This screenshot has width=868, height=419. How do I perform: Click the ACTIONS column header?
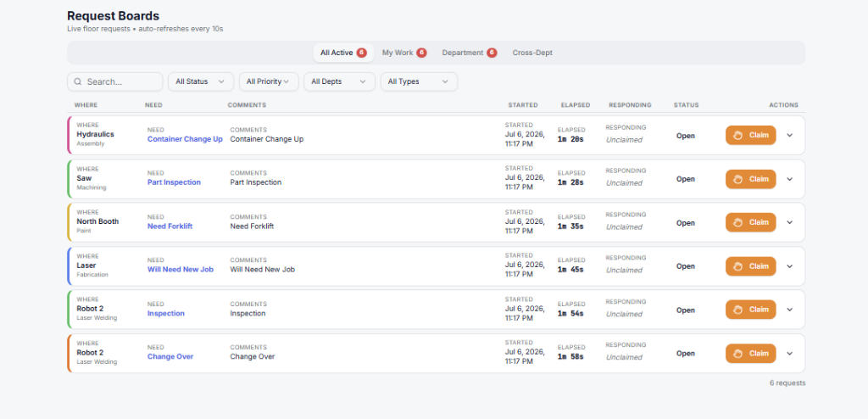784,105
